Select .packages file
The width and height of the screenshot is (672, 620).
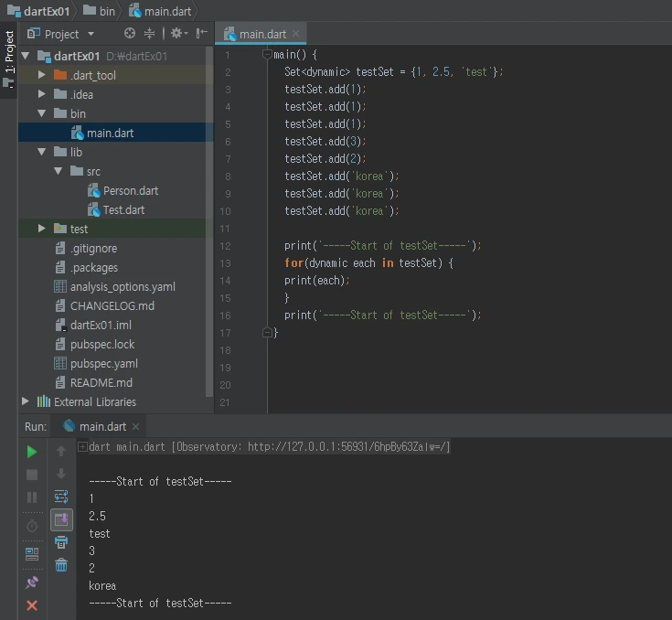[86, 268]
